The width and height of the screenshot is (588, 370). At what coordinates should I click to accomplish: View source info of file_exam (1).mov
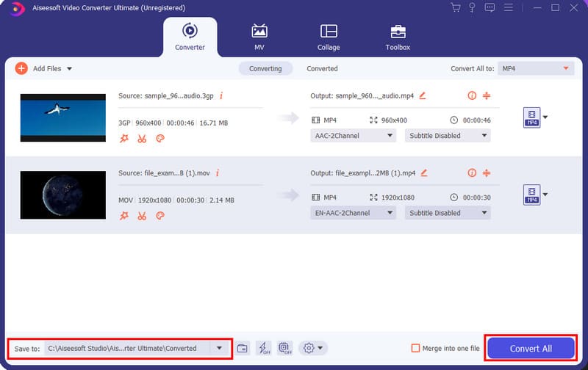[218, 173]
